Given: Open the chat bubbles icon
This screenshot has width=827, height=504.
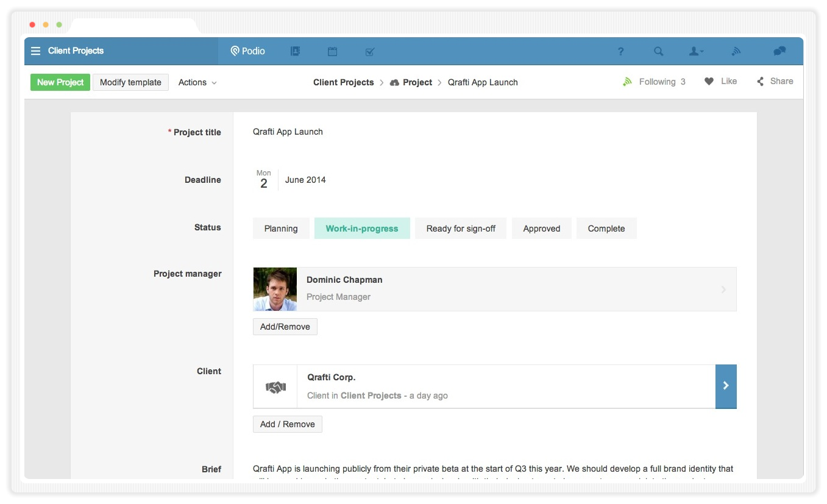Looking at the screenshot, I should click(779, 51).
